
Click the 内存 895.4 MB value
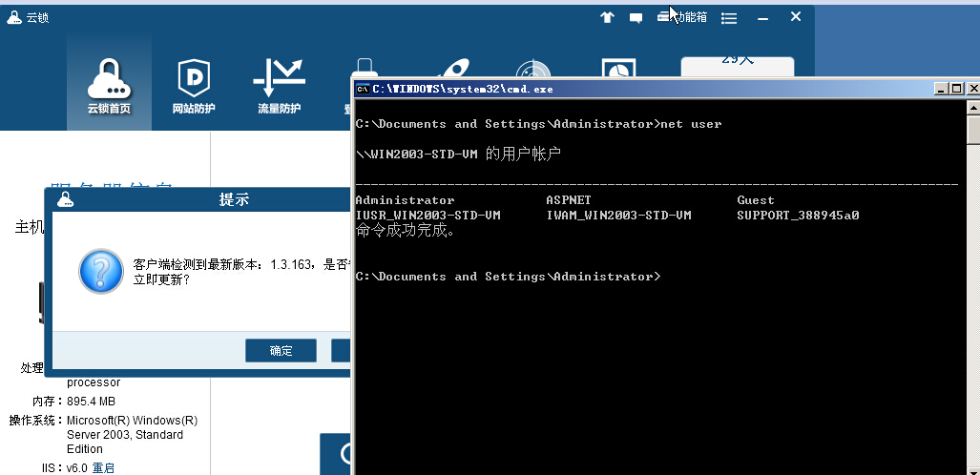pyautogui.click(x=92, y=402)
